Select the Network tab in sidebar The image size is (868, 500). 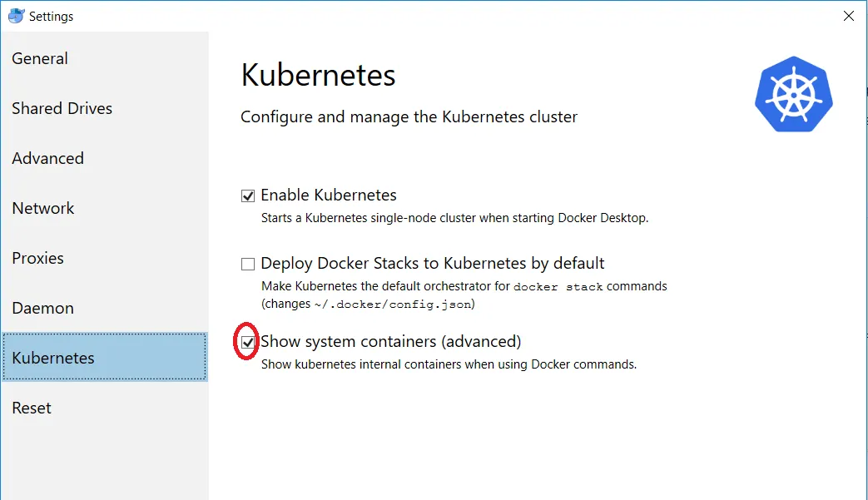point(43,208)
